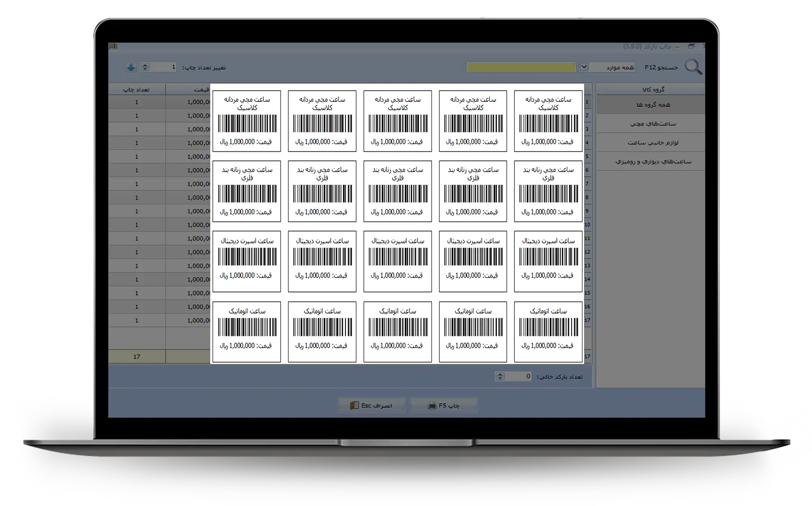The width and height of the screenshot is (812, 506).
Task: Select row header number 15
Action: pos(587,293)
